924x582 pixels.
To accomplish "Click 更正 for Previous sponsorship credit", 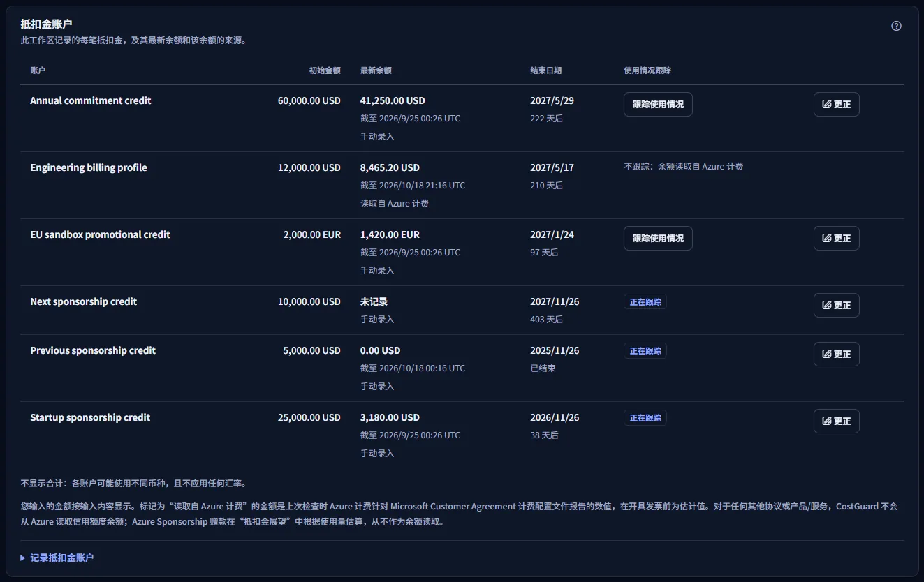I will (x=837, y=355).
